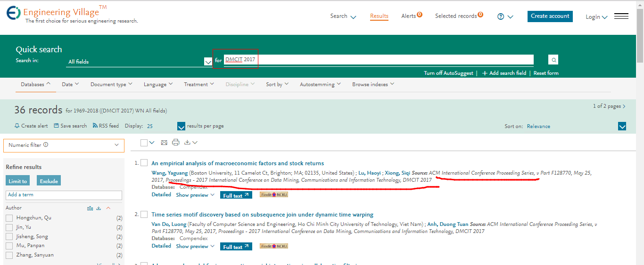
Task: Open the select-all options arrow
Action: click(x=152, y=143)
